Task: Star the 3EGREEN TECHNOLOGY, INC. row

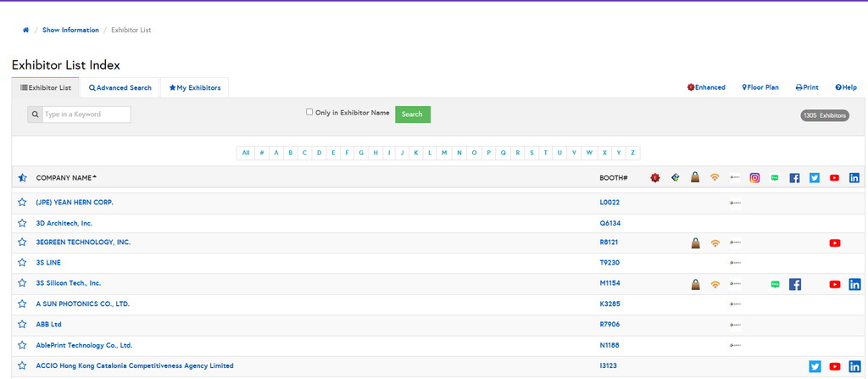Action: point(22,242)
